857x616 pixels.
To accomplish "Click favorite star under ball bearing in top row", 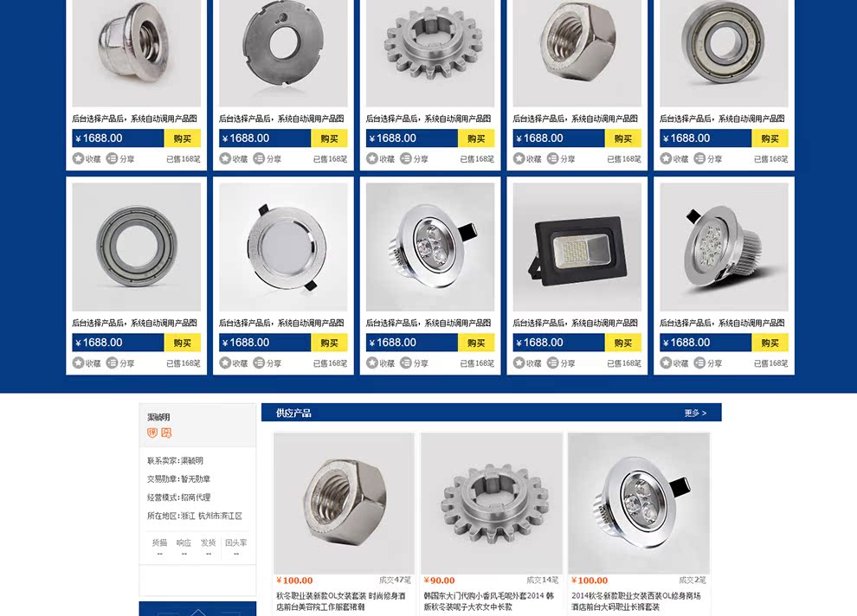I will (x=666, y=158).
